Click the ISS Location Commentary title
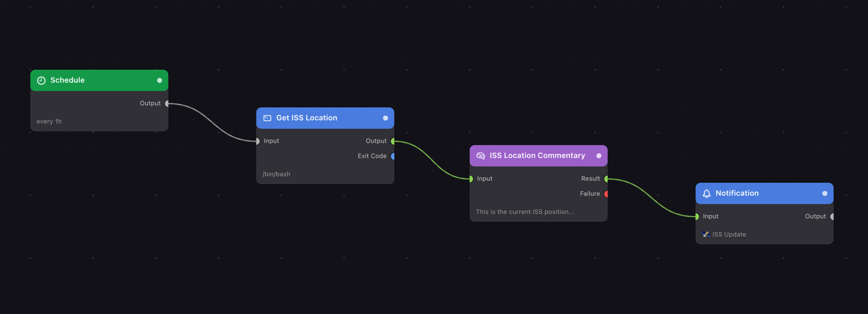Viewport: 868px width, 314px height. click(537, 155)
